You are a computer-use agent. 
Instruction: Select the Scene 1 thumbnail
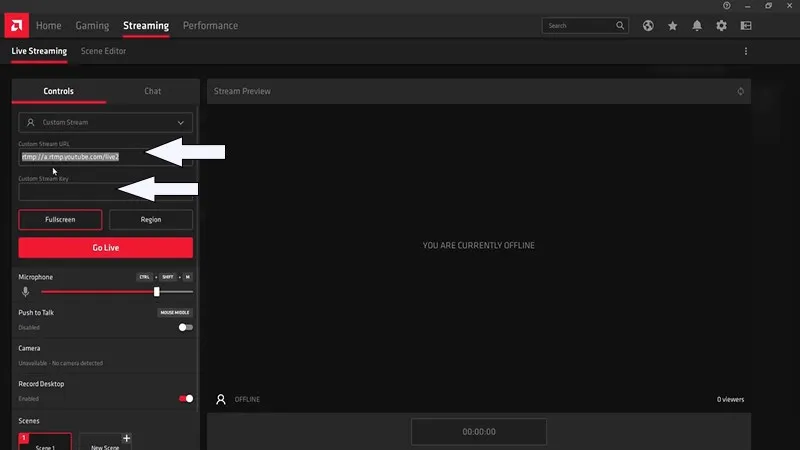tap(45, 441)
